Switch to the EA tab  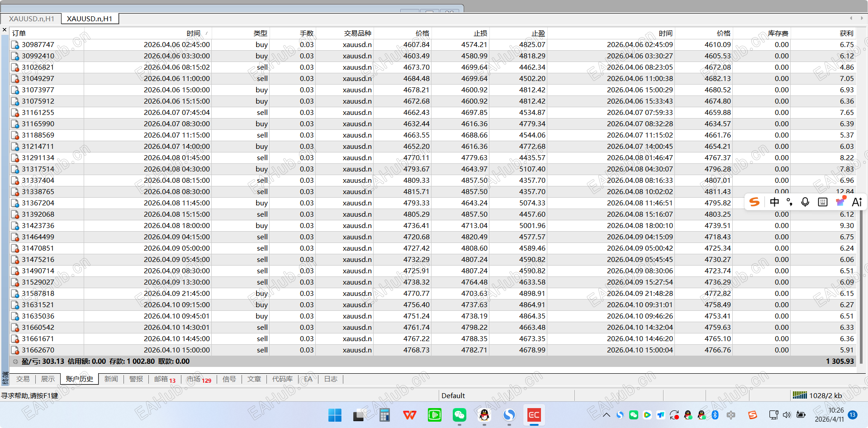[308, 379]
